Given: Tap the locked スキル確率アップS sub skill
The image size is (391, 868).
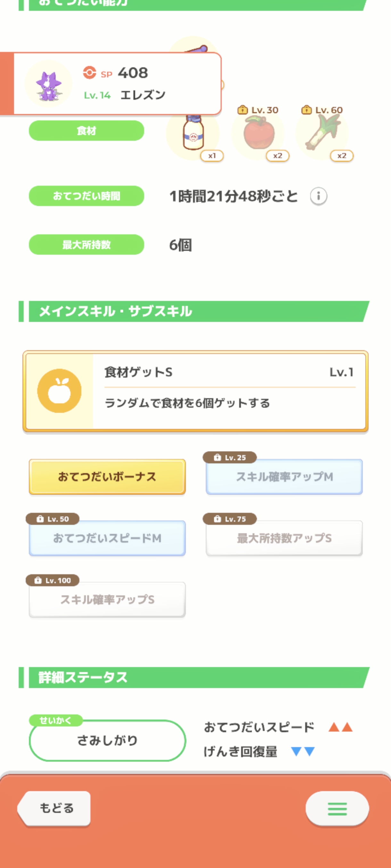Looking at the screenshot, I should [x=107, y=599].
